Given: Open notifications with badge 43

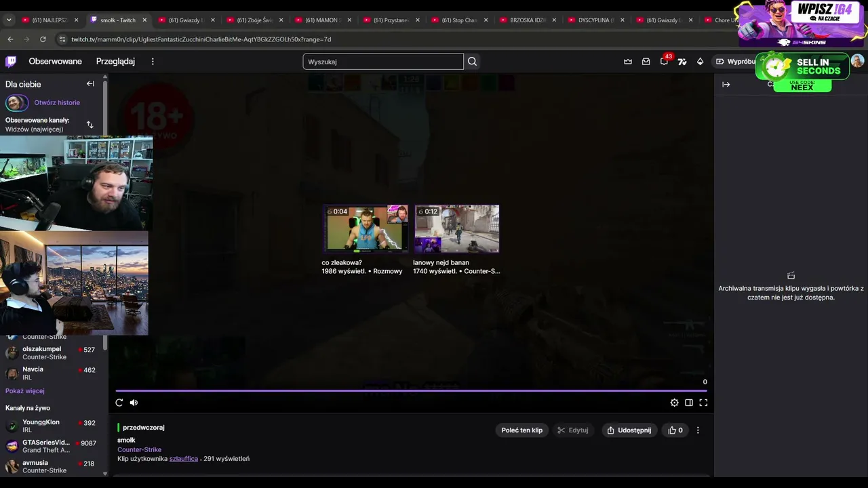Looking at the screenshot, I should 665,61.
